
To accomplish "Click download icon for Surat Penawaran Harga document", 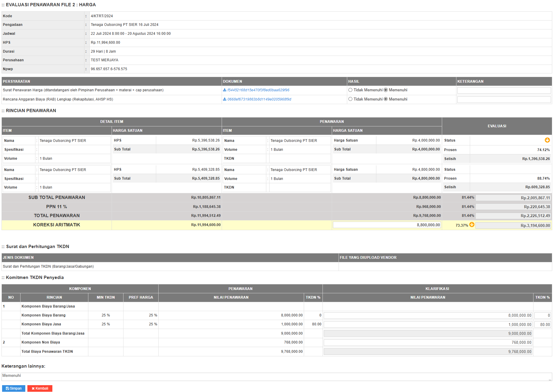I will [225, 90].
